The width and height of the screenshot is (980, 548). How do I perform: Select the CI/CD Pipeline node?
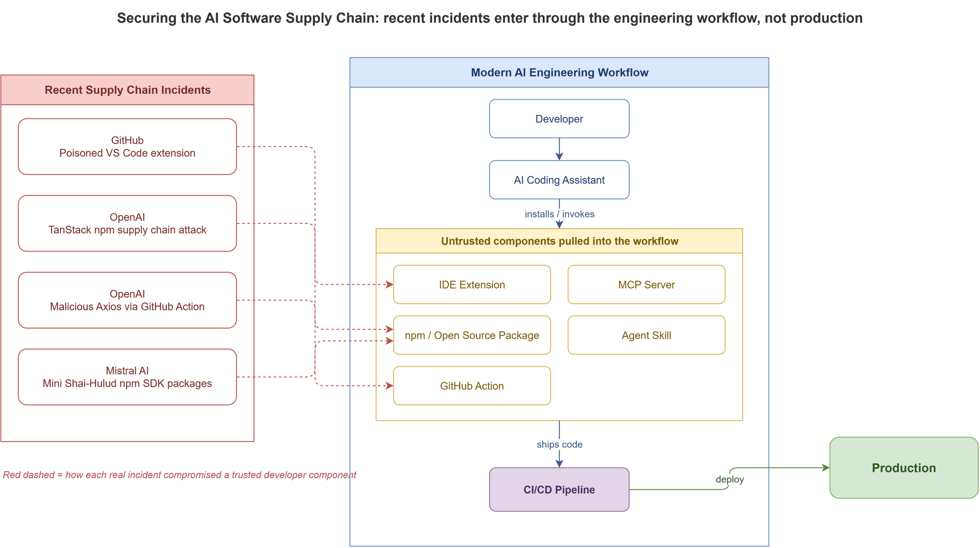[559, 489]
